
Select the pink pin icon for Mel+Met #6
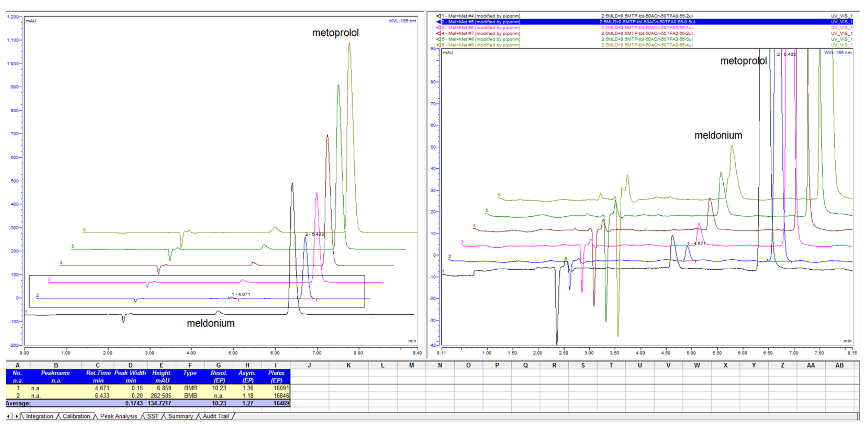(x=439, y=28)
